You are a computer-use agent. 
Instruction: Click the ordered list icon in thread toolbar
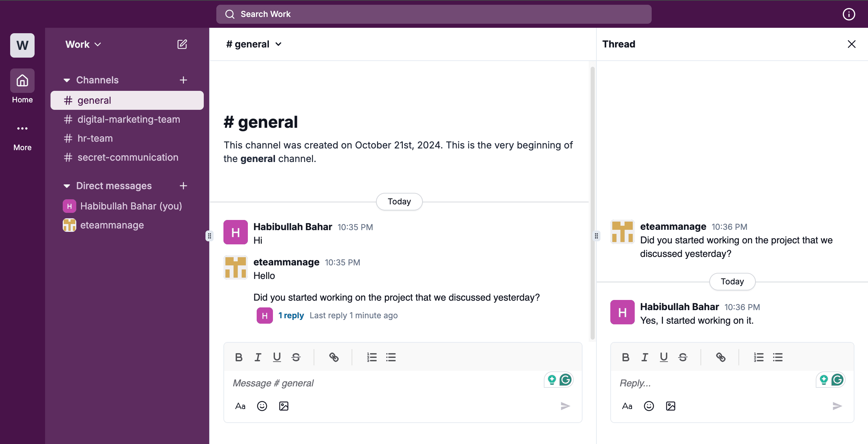(757, 357)
